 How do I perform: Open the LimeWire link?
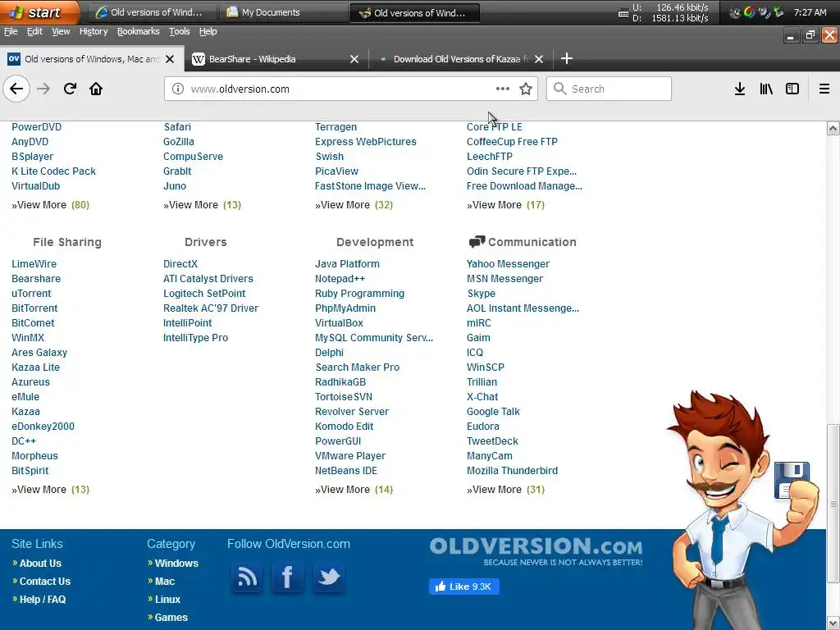[x=34, y=264]
